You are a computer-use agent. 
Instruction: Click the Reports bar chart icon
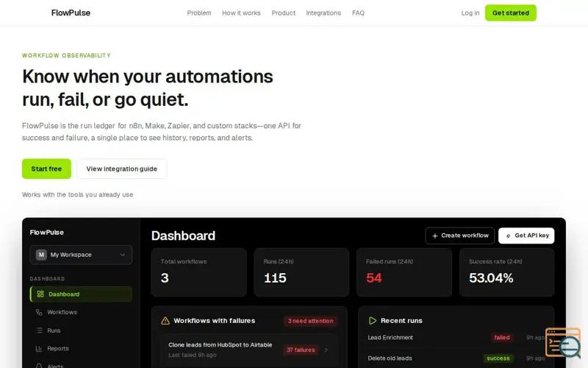(x=39, y=348)
